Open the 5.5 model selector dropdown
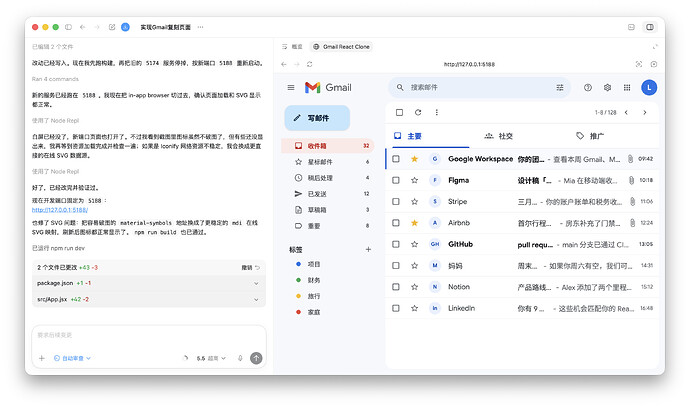The image size is (690, 408). 211,358
